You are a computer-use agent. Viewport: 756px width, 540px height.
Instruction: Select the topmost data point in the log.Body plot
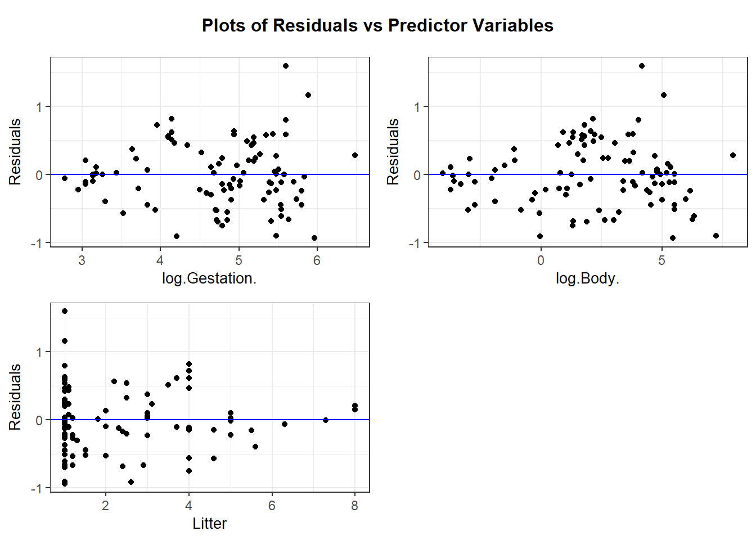tap(642, 66)
